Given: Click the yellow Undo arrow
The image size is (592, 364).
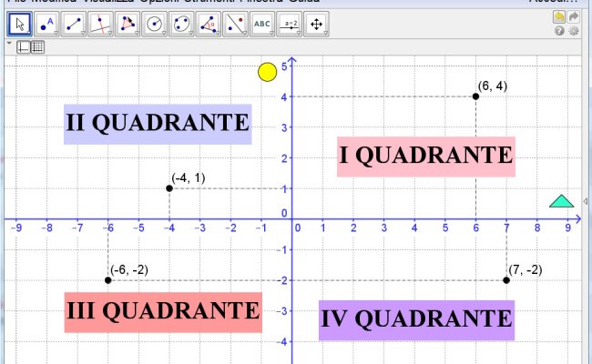Looking at the screenshot, I should pos(559,16).
